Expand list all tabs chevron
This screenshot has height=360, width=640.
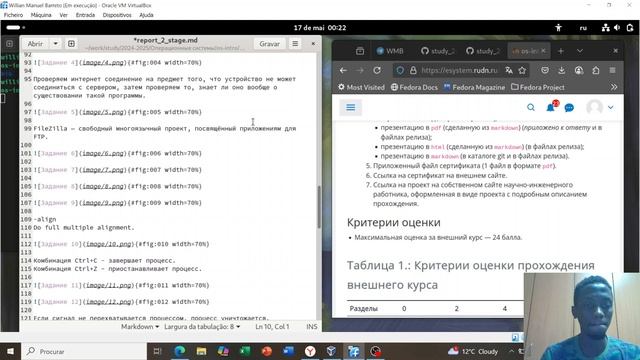(580, 51)
